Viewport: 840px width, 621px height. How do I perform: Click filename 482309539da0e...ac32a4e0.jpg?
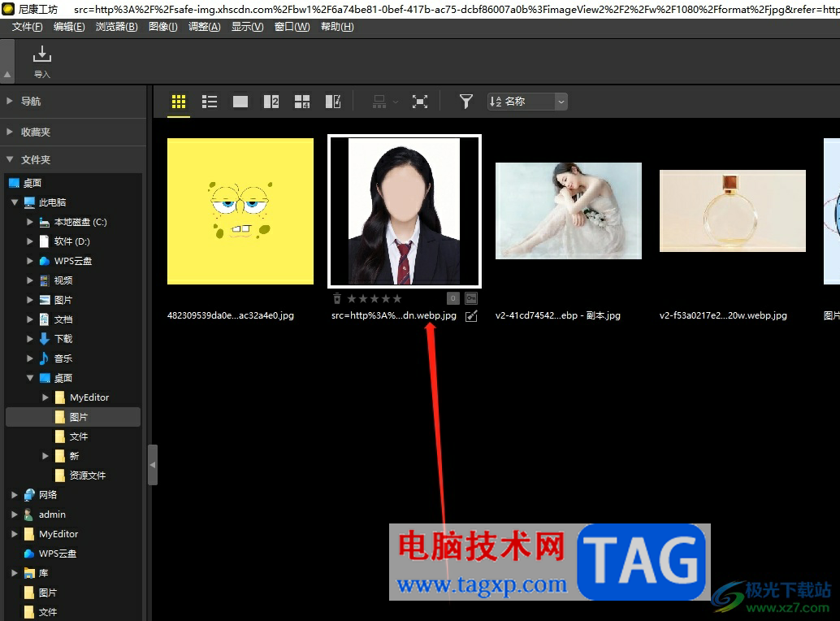coord(231,315)
